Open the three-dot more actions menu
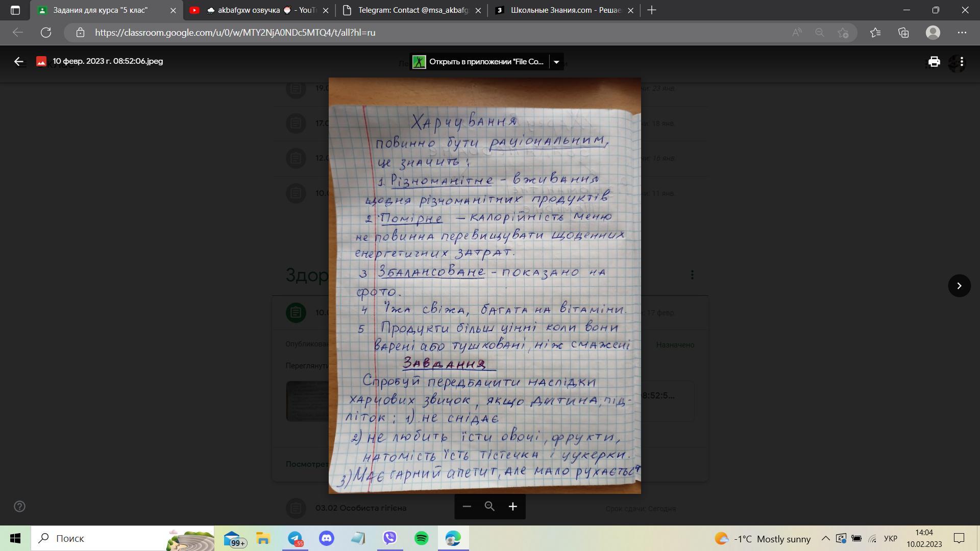The height and width of the screenshot is (551, 980). tap(962, 62)
